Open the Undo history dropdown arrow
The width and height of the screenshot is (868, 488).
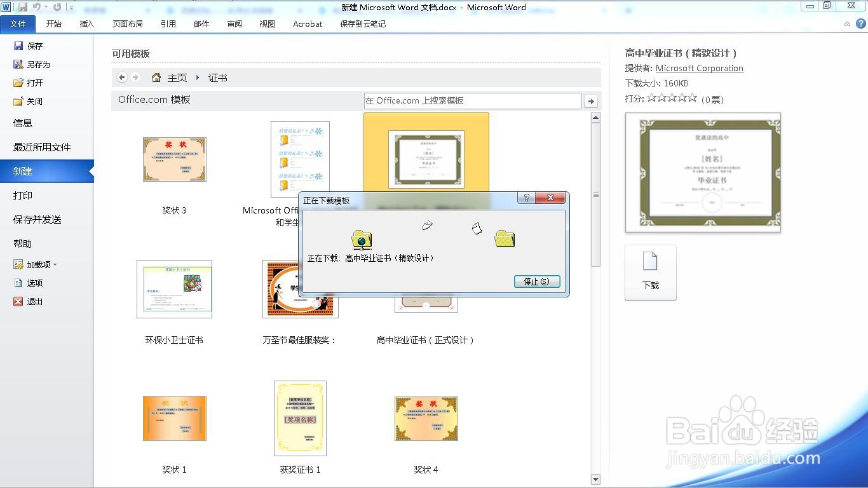[x=46, y=7]
